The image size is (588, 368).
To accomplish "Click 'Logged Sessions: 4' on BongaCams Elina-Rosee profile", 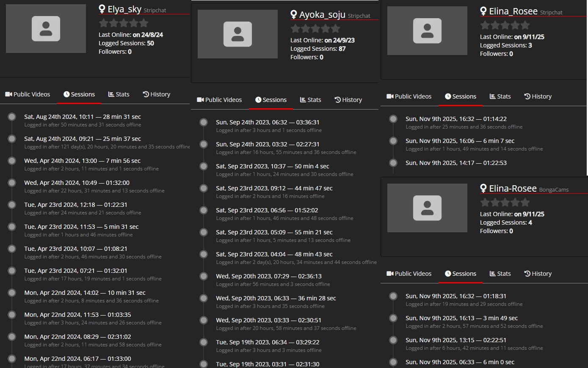I will [x=506, y=222].
